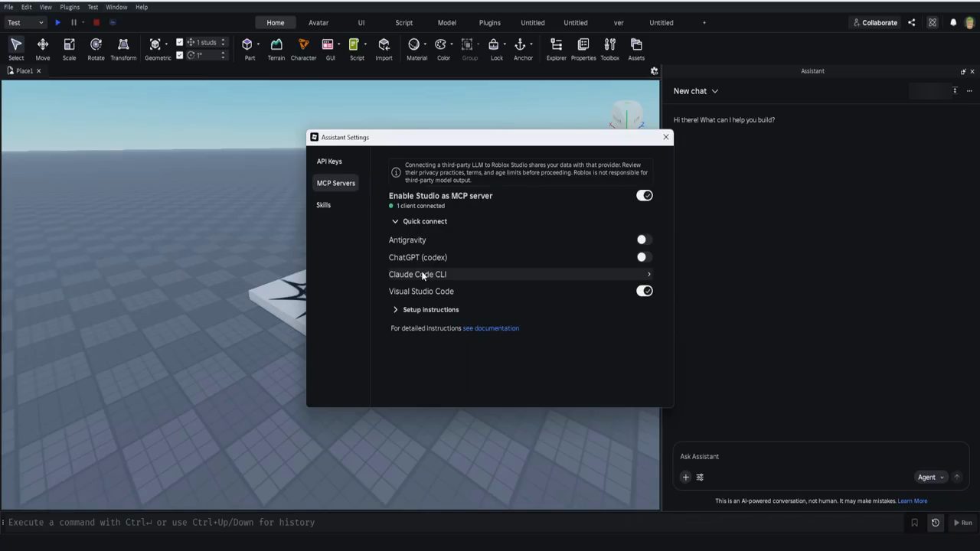This screenshot has width=980, height=551.
Task: Open Geometric mode dropdown arrow
Action: click(166, 44)
